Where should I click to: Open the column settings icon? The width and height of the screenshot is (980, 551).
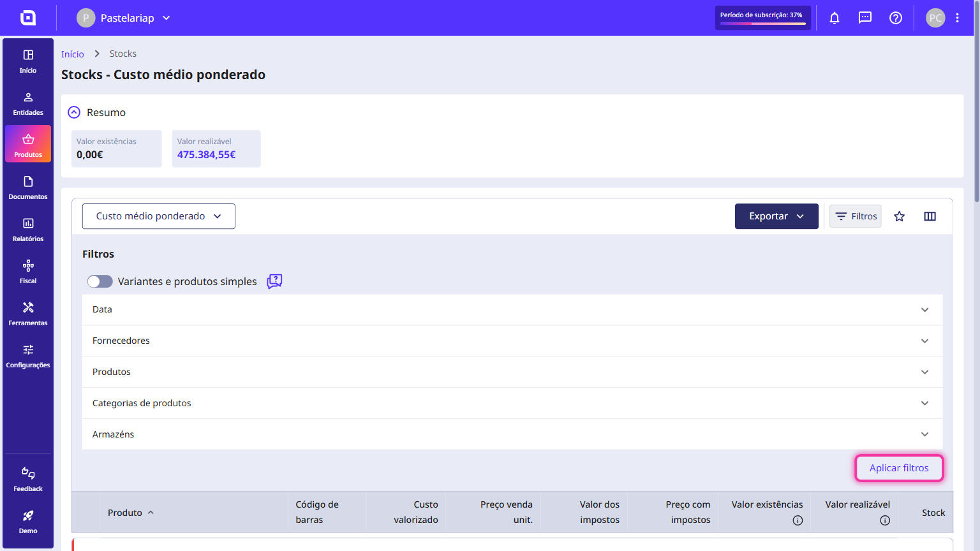point(930,216)
